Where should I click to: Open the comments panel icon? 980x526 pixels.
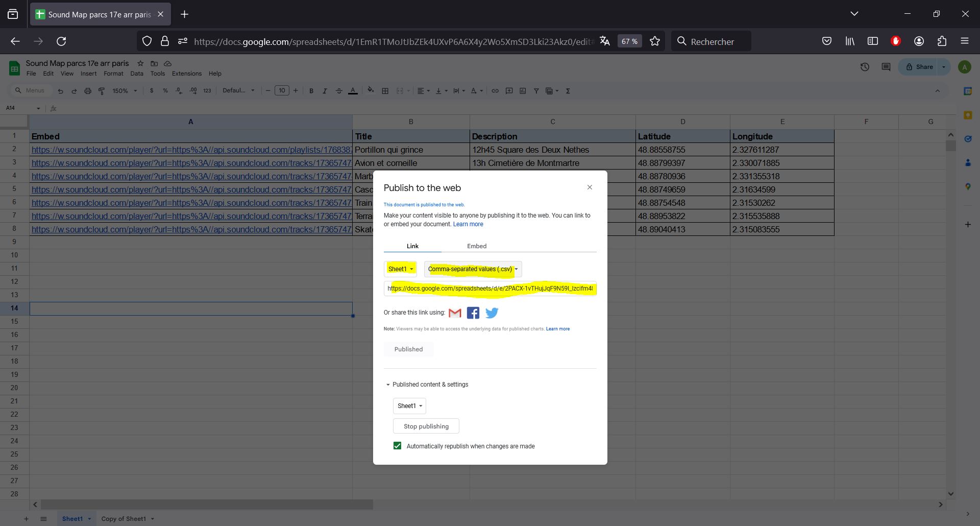click(886, 67)
